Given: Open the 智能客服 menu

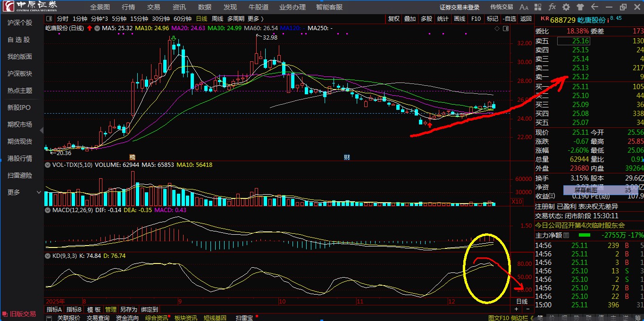Looking at the screenshot, I should pos(329,7).
